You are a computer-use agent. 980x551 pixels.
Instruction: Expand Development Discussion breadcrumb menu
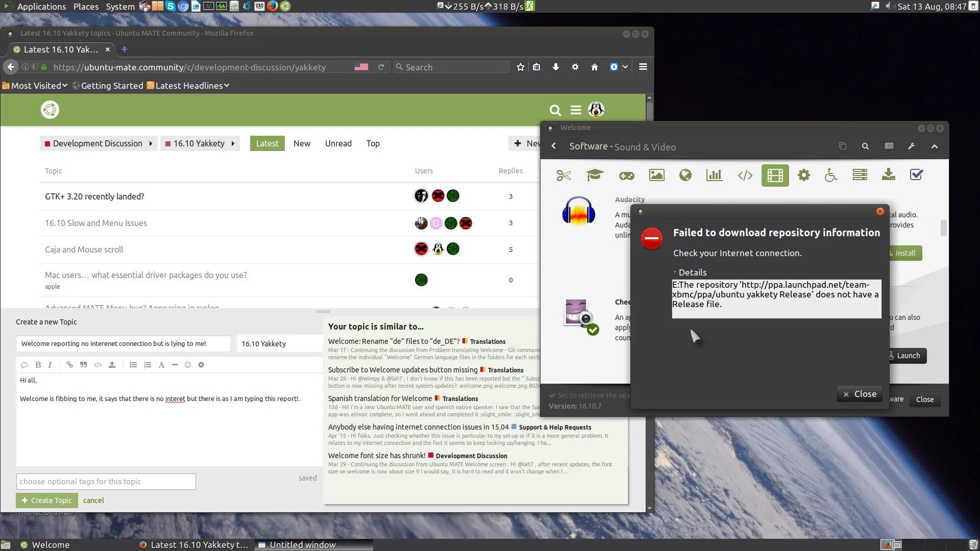coord(152,143)
